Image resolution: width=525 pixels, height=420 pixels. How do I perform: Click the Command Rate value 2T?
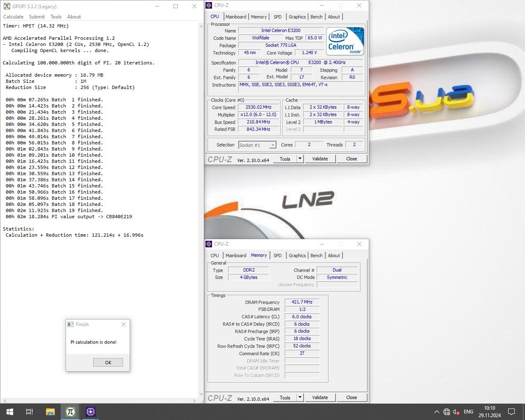click(x=302, y=353)
